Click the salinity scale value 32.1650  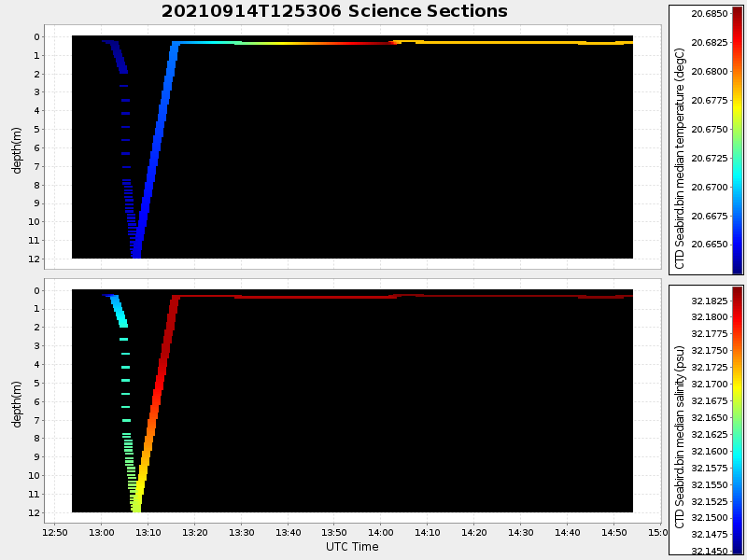[710, 418]
